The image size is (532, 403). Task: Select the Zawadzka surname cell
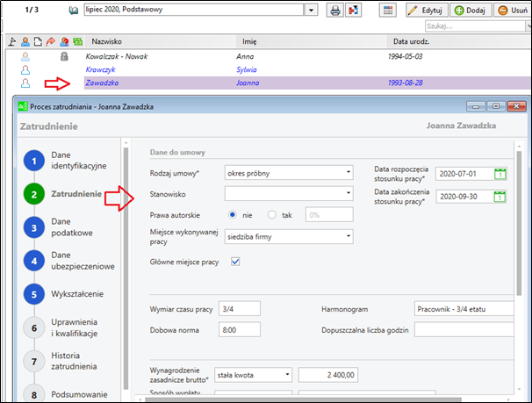[102, 83]
